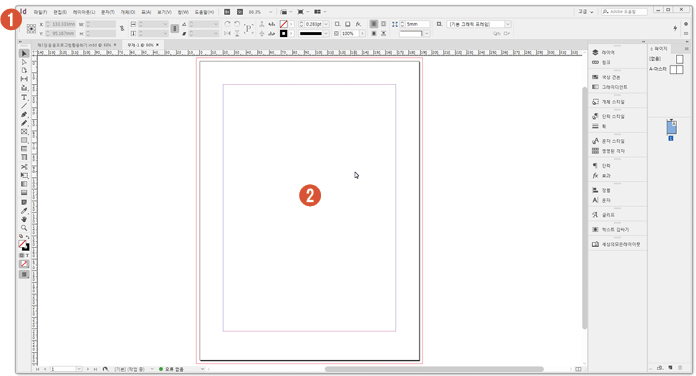The height and width of the screenshot is (376, 696).
Task: Open the stroke weight 0.283pt dropdown
Action: point(326,24)
